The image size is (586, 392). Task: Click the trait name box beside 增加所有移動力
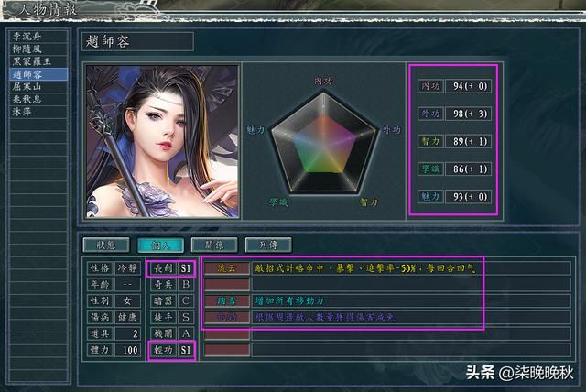click(x=227, y=301)
